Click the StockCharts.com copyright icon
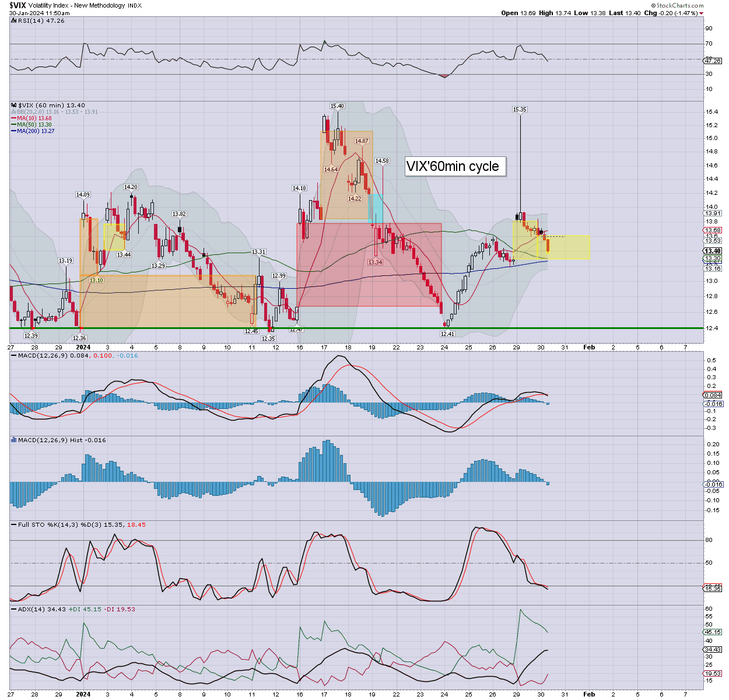 click(654, 5)
